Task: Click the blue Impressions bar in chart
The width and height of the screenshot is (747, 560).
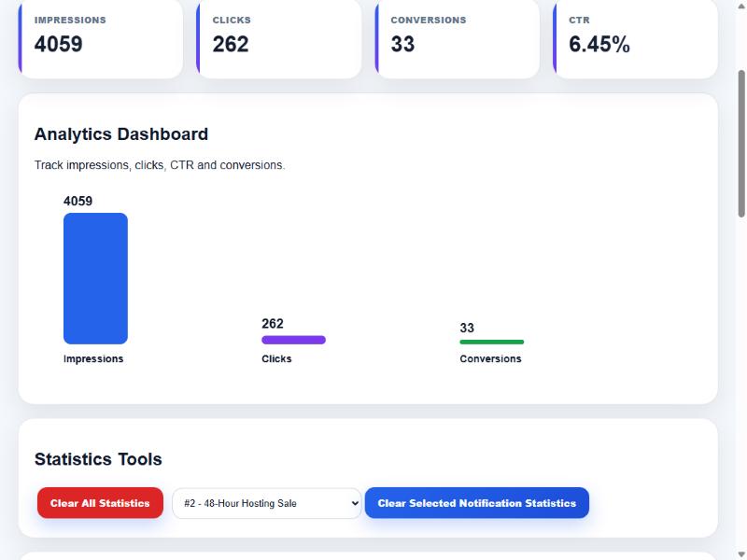Action: tap(95, 278)
